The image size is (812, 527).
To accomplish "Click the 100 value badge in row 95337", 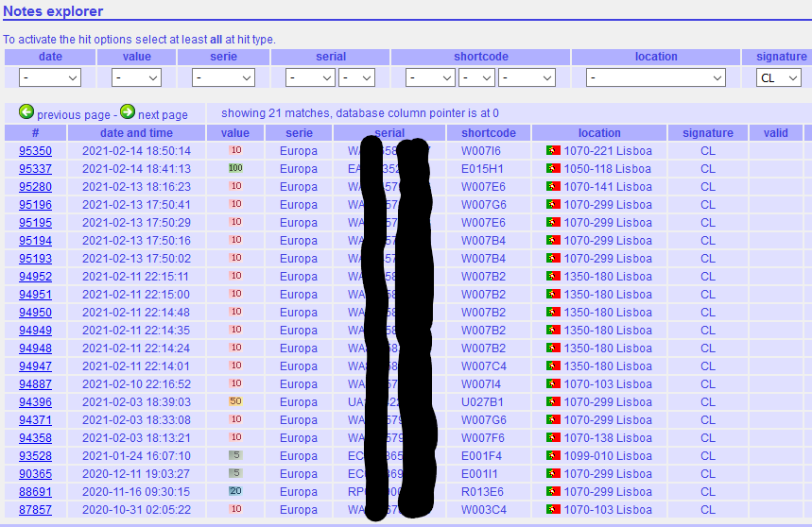I will 235,168.
